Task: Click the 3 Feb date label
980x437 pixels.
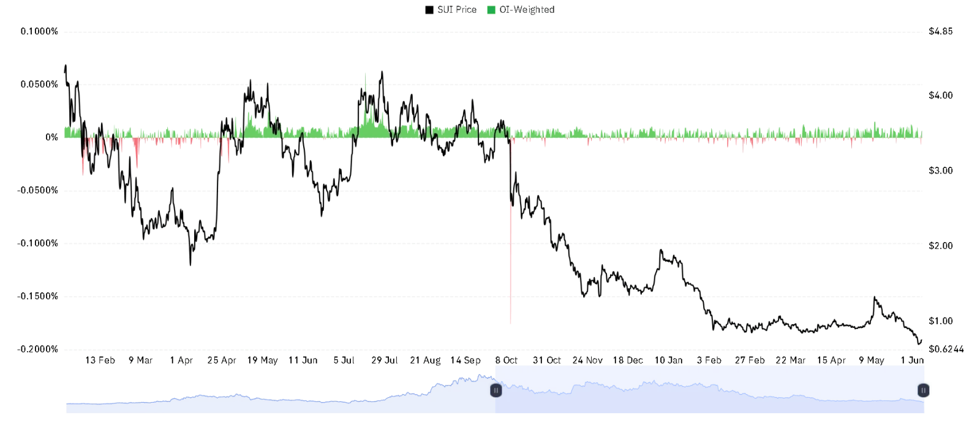Action: [709, 360]
